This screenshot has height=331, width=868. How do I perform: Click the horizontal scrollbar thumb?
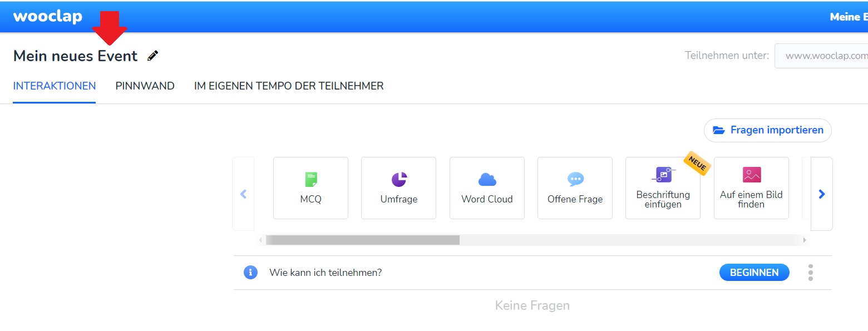362,240
